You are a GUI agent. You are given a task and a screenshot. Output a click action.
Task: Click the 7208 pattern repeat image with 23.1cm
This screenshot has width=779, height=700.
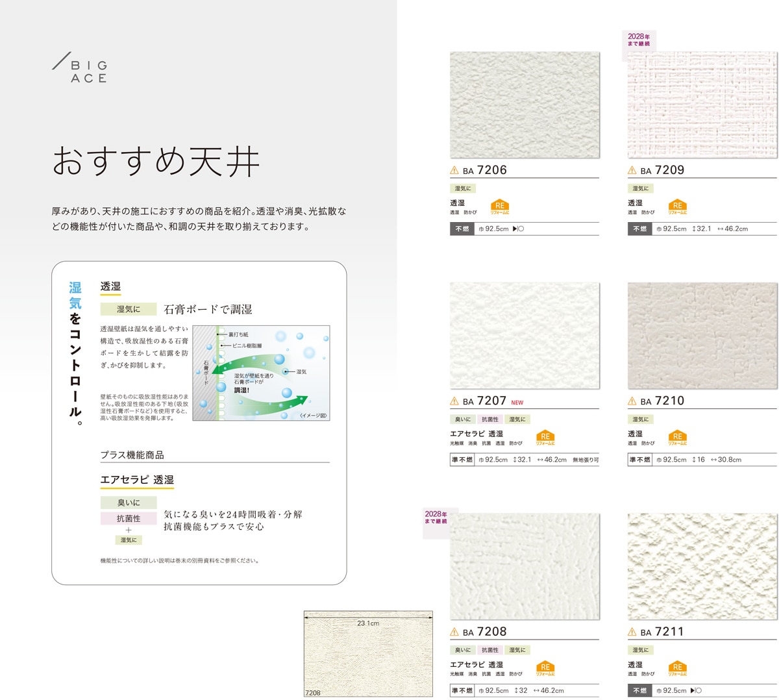point(368,655)
